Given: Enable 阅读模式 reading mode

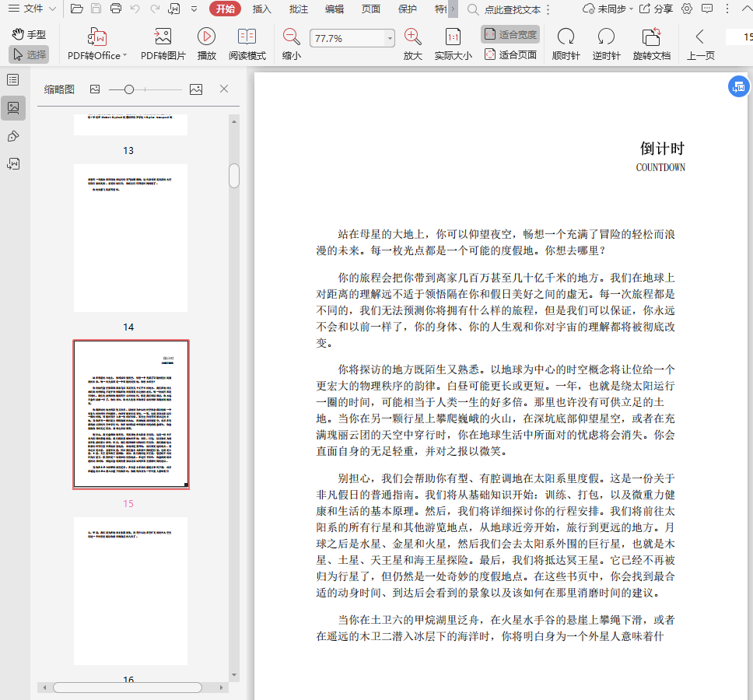Looking at the screenshot, I should [247, 44].
